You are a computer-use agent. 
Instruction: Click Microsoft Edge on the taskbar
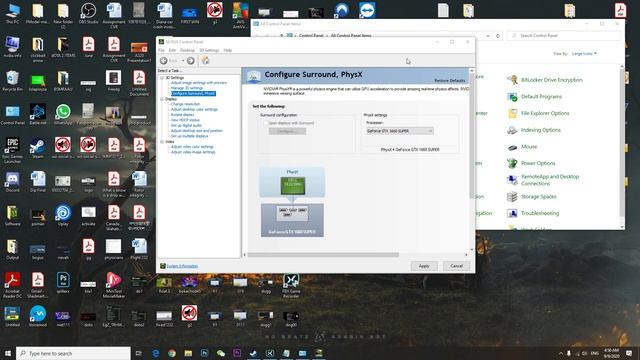(156, 353)
